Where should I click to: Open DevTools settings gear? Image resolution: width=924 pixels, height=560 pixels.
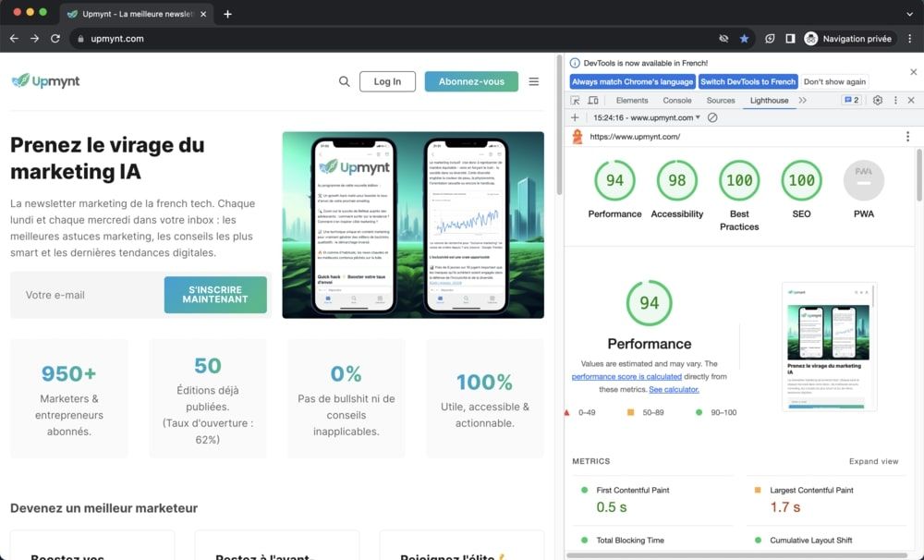pyautogui.click(x=878, y=100)
